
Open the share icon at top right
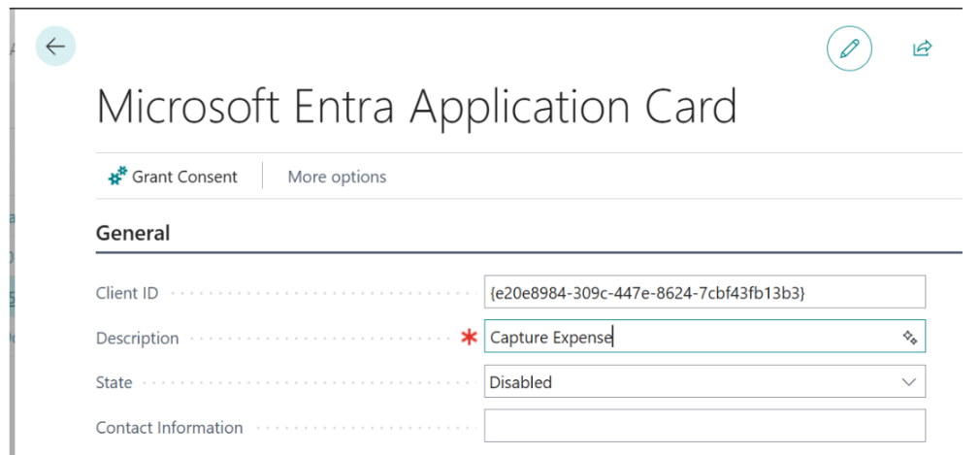click(923, 49)
